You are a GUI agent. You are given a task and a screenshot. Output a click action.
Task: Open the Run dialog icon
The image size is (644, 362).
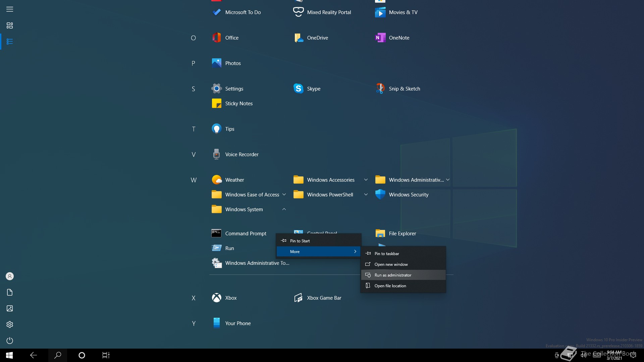pyautogui.click(x=217, y=248)
